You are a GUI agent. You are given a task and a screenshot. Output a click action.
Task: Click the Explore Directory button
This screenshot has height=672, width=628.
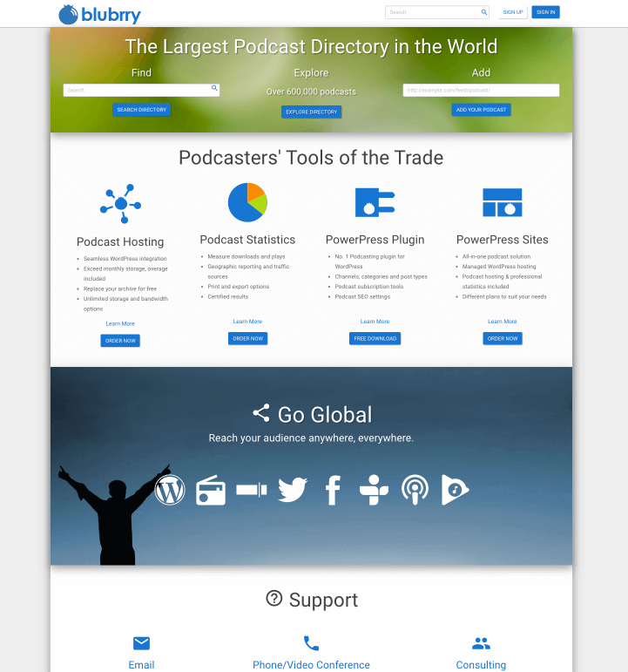tap(312, 112)
